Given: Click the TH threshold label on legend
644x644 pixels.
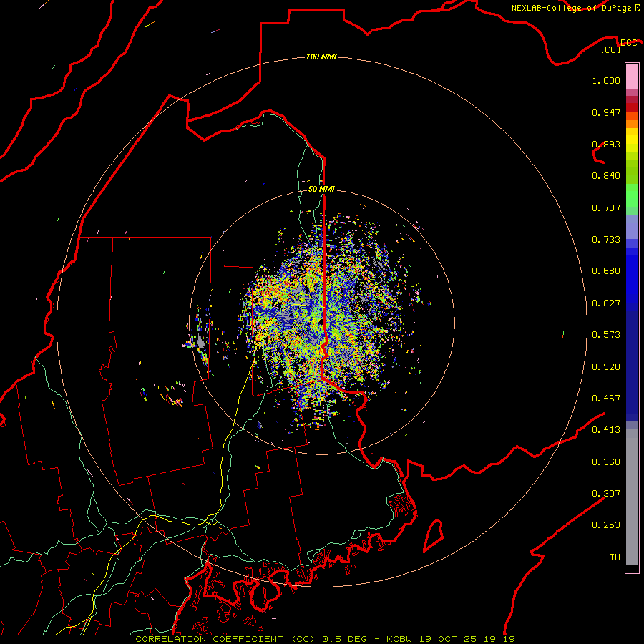Looking at the screenshot, I should click(615, 557).
